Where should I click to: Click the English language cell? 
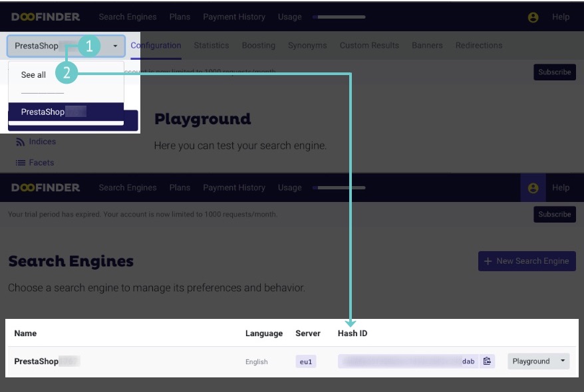coord(256,361)
